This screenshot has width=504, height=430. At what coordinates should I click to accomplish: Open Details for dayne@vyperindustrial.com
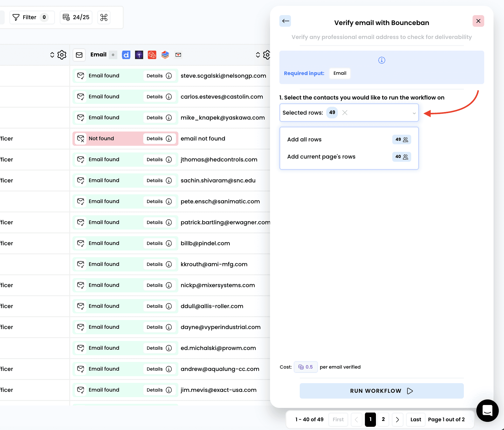(x=159, y=327)
